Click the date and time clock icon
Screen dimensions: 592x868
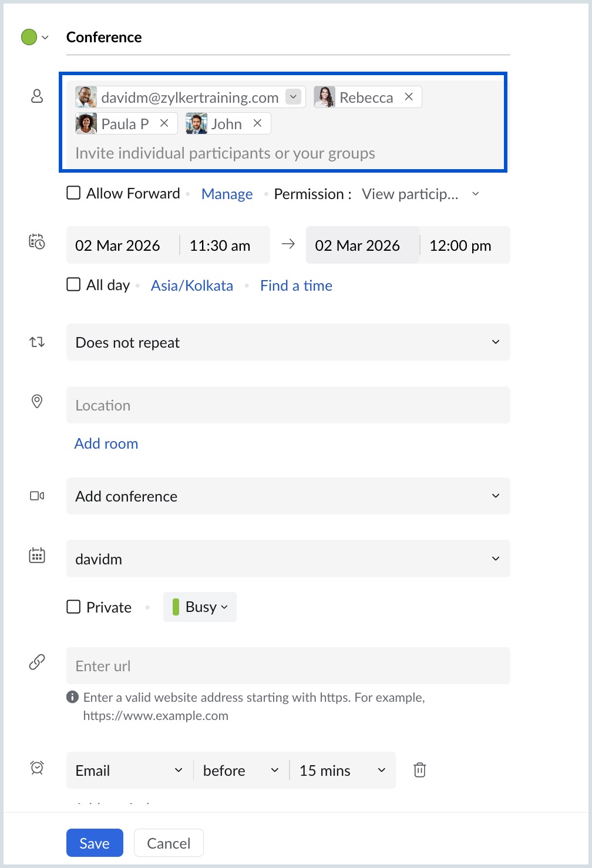tap(36, 243)
